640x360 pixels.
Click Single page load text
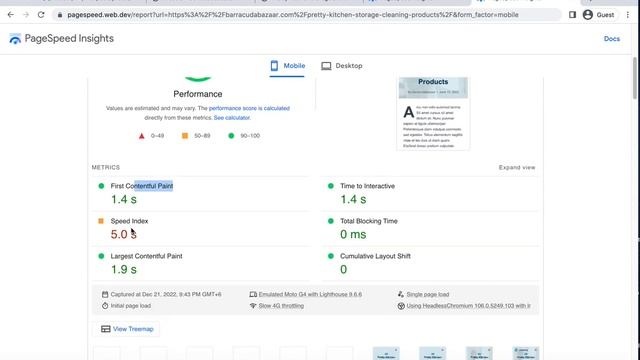point(428,294)
